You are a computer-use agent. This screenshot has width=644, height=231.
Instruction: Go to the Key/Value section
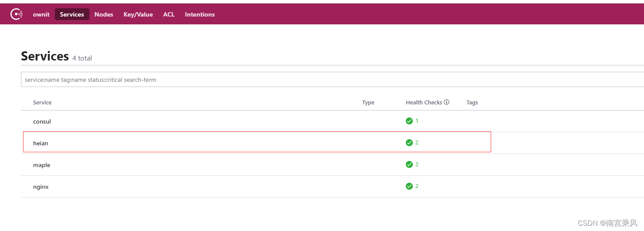pyautogui.click(x=138, y=14)
